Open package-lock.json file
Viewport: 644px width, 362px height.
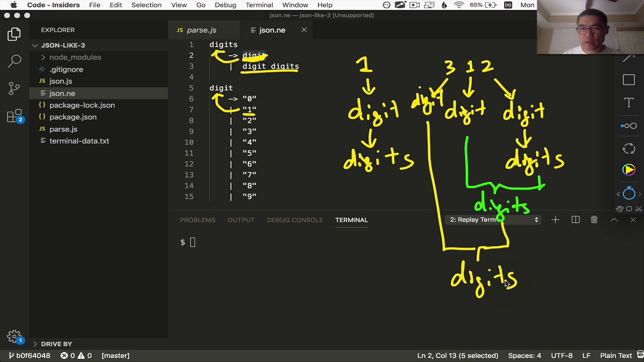(x=82, y=105)
